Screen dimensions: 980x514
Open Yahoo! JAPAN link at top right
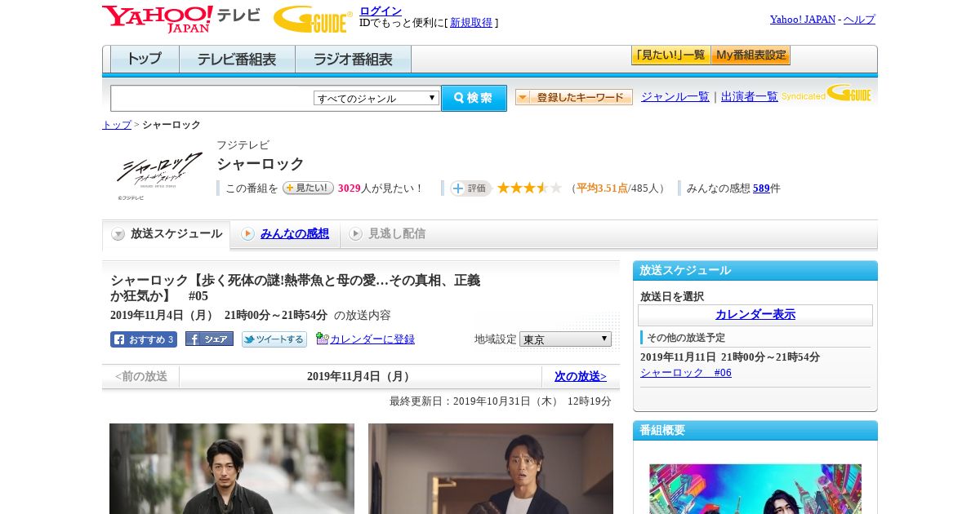(803, 20)
